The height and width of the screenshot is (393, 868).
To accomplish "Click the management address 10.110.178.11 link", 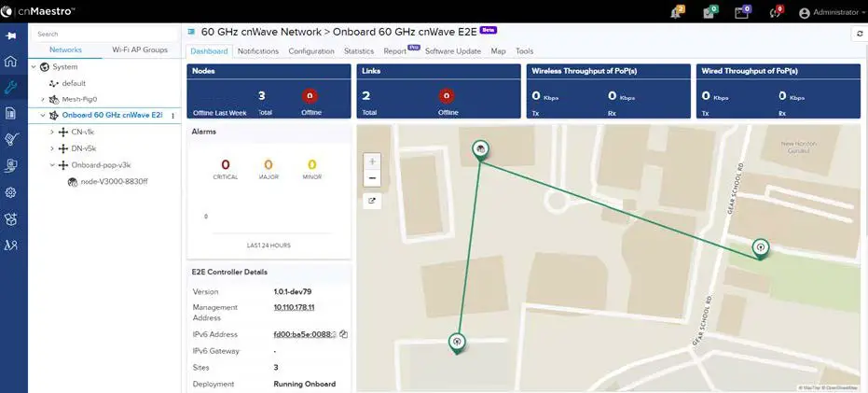I will click(x=294, y=307).
